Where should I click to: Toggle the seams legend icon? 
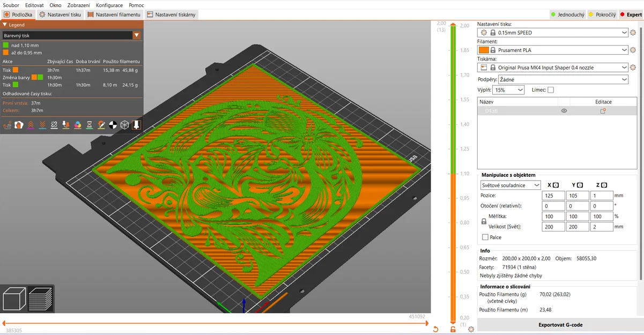pos(54,125)
